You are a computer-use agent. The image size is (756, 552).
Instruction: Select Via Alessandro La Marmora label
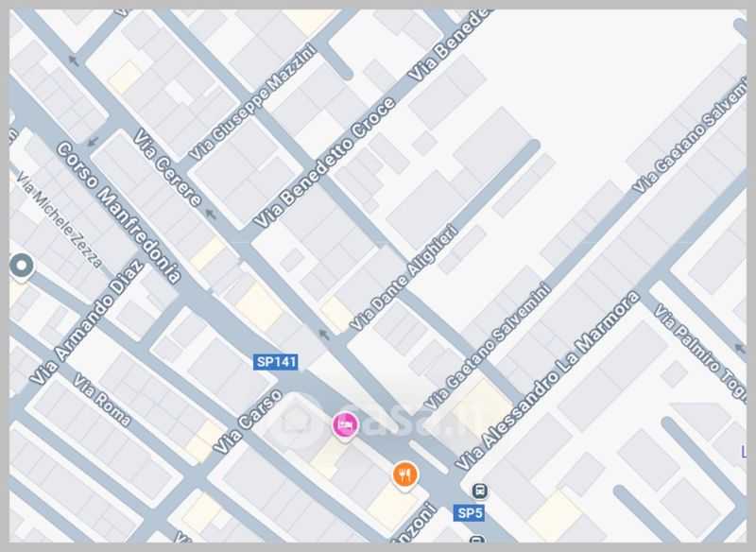click(547, 381)
